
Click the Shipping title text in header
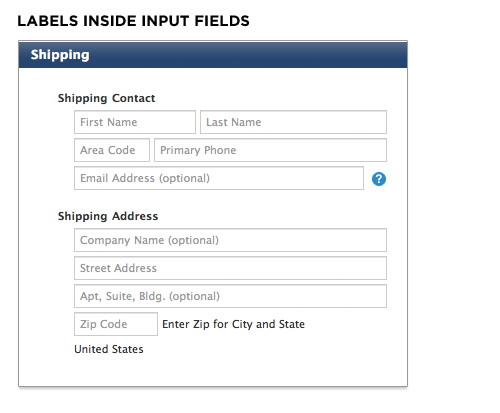click(60, 55)
